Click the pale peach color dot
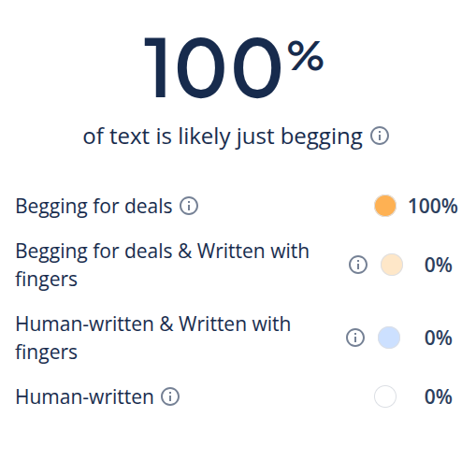This screenshot has height=461, width=476. coord(392,265)
